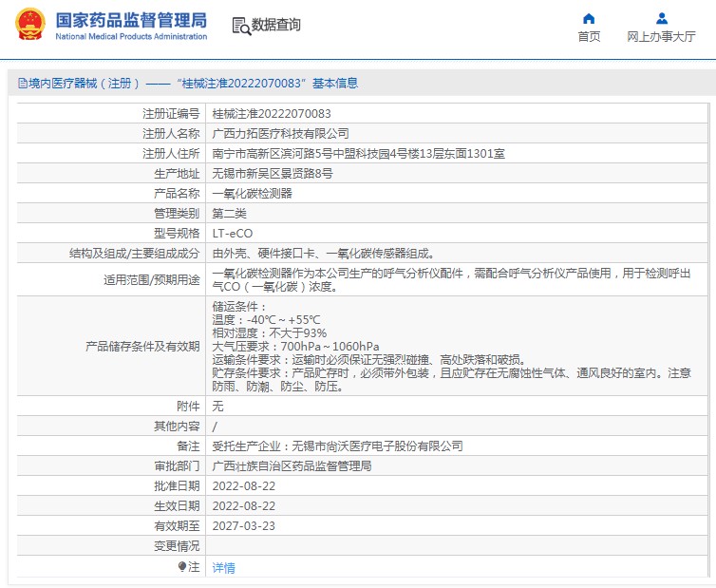Select the registrant address 南宁市高新区滨河路5号 value
Screen dimensions: 716x588
pos(358,154)
